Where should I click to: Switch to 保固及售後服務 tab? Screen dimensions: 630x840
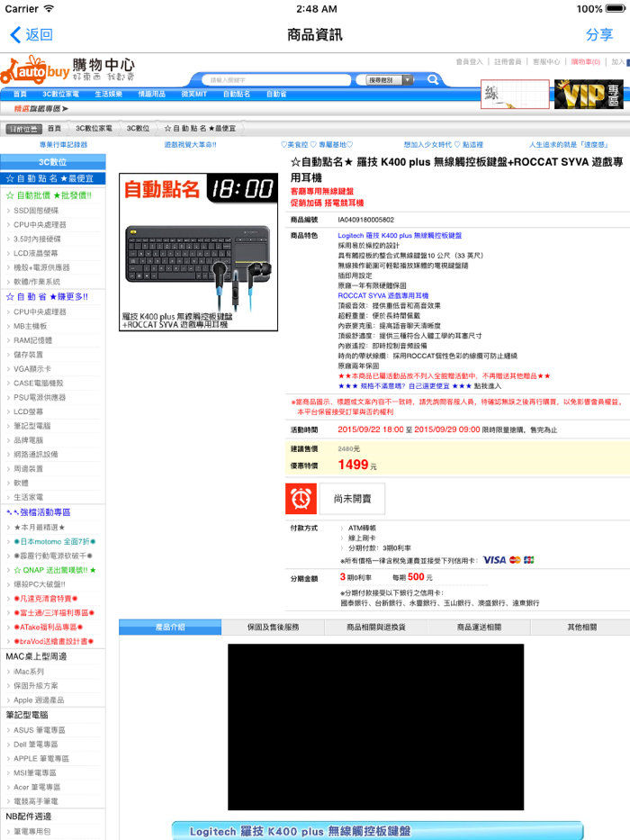pos(274,627)
